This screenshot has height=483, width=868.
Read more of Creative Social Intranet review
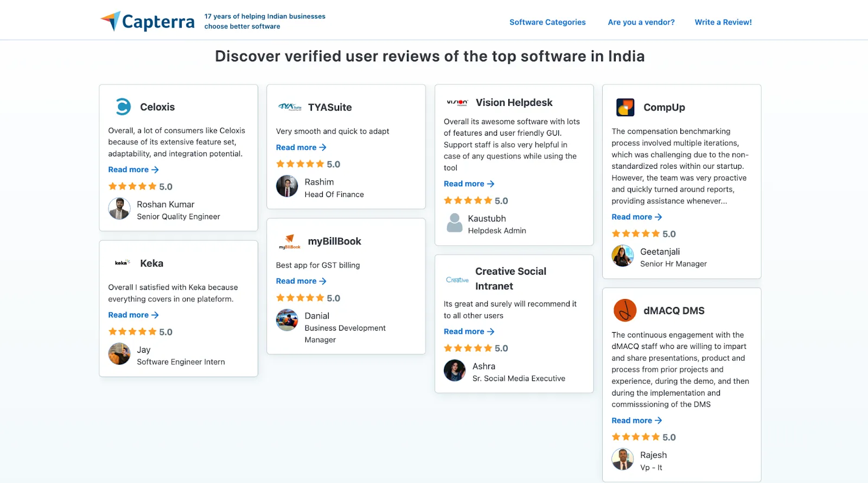click(x=469, y=331)
